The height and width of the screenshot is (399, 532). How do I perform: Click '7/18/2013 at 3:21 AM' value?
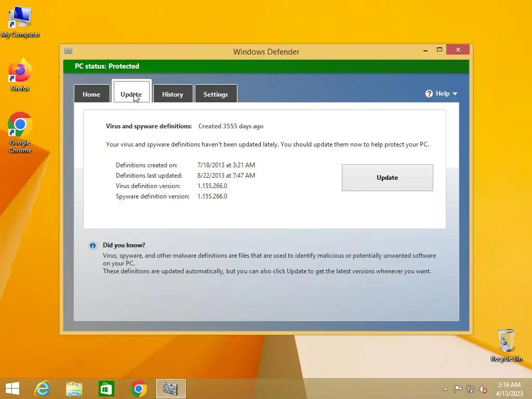(226, 165)
